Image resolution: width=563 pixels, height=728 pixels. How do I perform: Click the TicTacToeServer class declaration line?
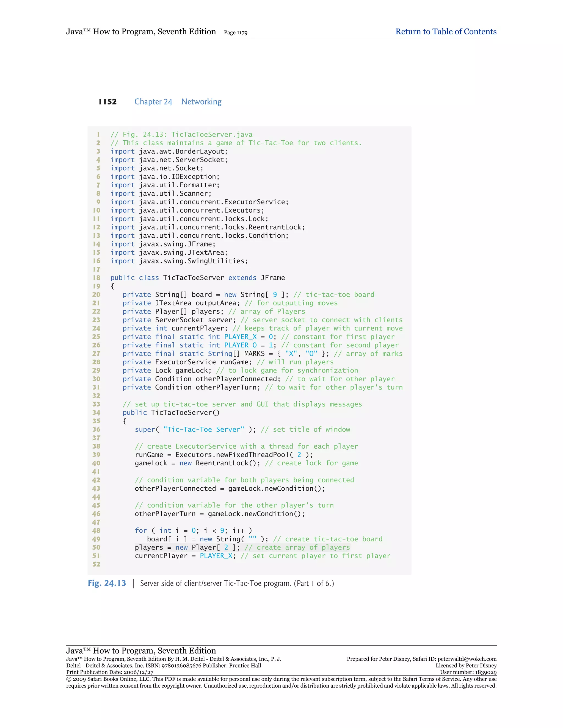pyautogui.click(x=197, y=278)
